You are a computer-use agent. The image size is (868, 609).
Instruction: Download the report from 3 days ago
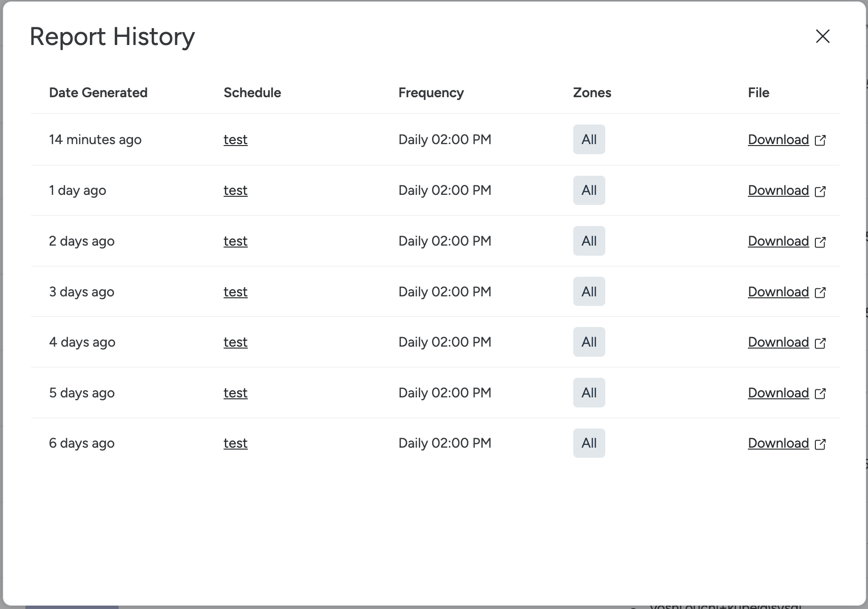(x=778, y=292)
